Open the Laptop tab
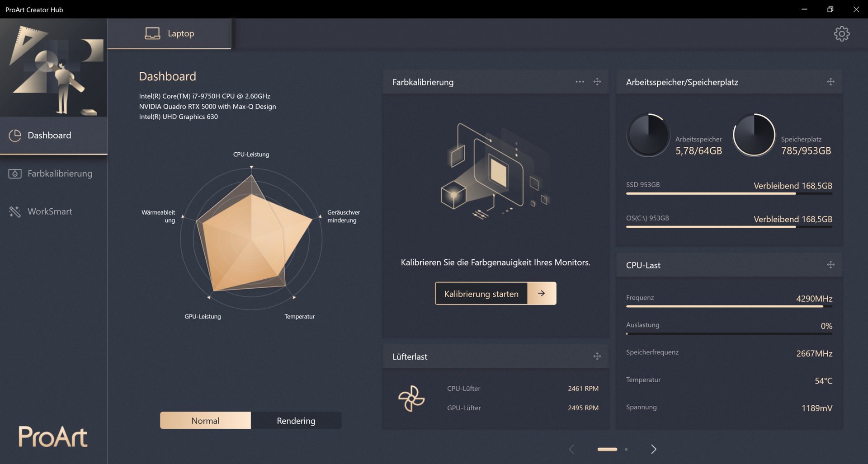 (169, 33)
